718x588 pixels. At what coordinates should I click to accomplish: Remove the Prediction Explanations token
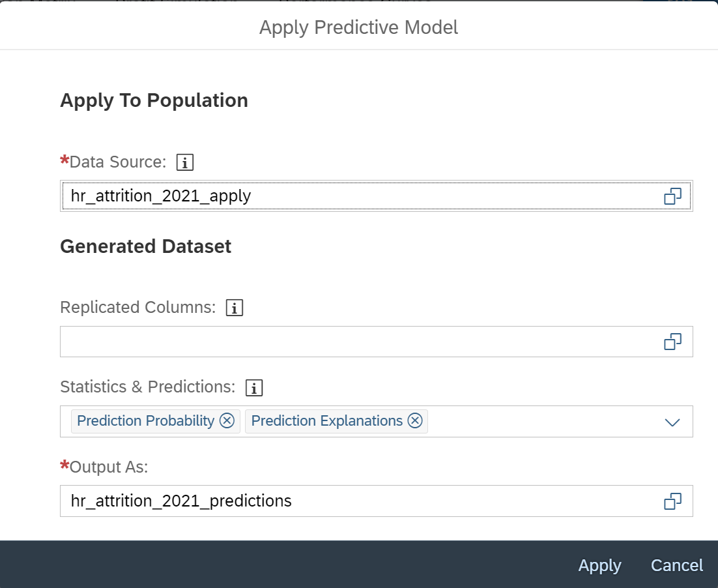point(415,421)
